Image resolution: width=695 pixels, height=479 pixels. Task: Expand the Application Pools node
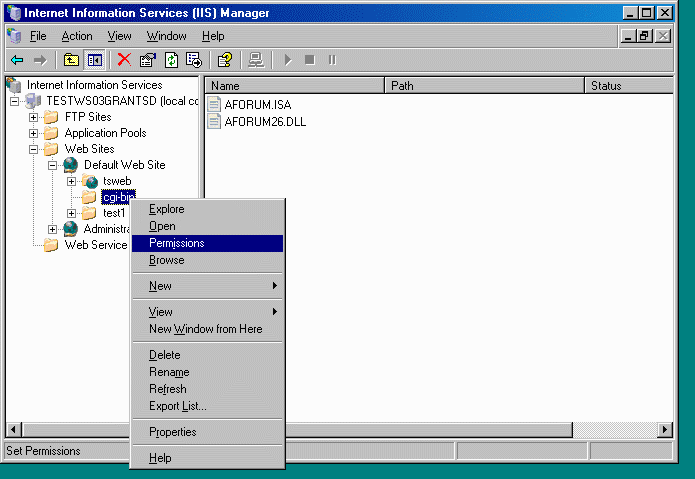(33, 133)
